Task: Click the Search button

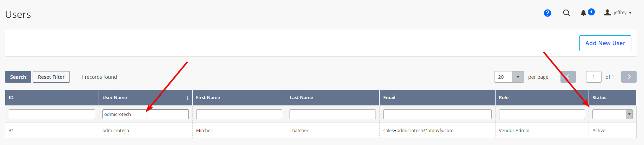Action: click(18, 77)
